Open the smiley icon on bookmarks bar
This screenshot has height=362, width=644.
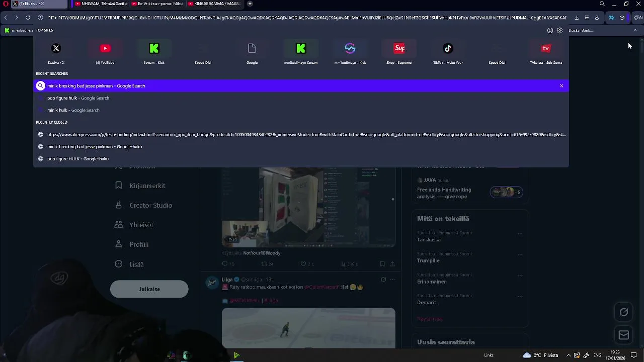pos(550,30)
